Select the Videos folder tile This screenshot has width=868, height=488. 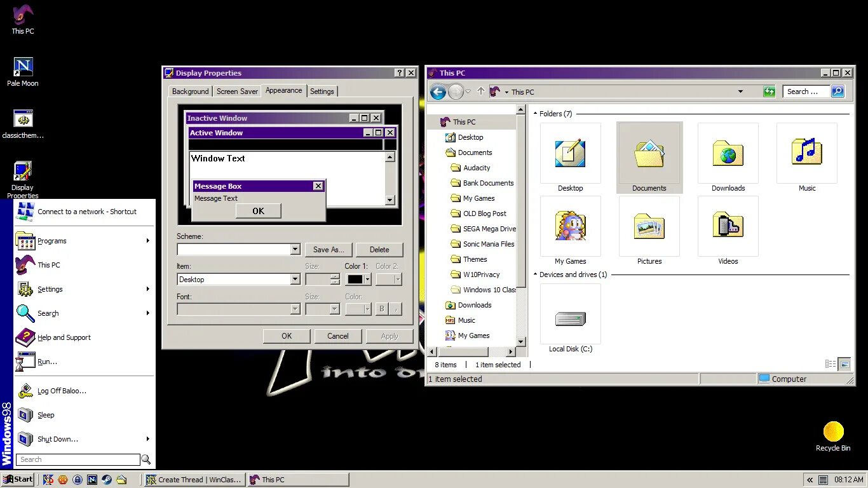tap(728, 231)
